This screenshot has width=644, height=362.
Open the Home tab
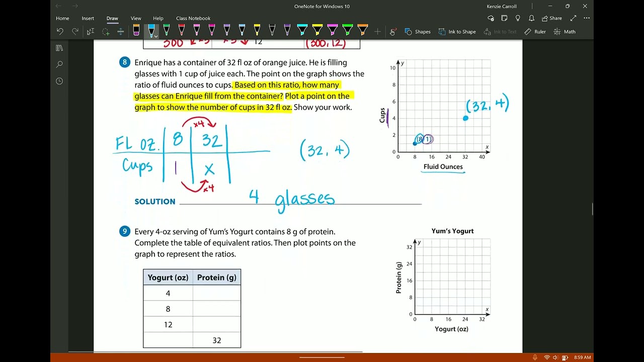click(62, 18)
